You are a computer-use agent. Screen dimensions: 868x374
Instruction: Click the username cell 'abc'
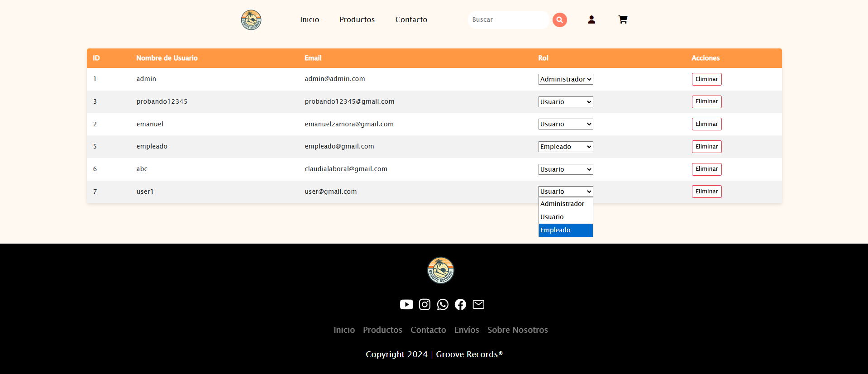[x=142, y=169]
